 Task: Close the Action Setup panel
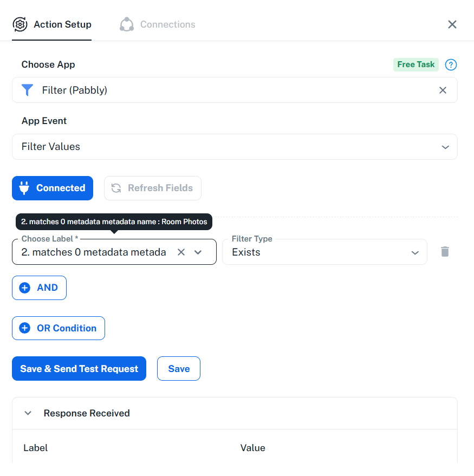coord(452,24)
